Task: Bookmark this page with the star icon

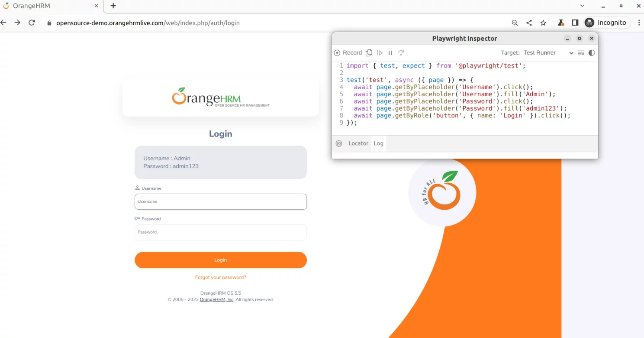Action: [543, 23]
